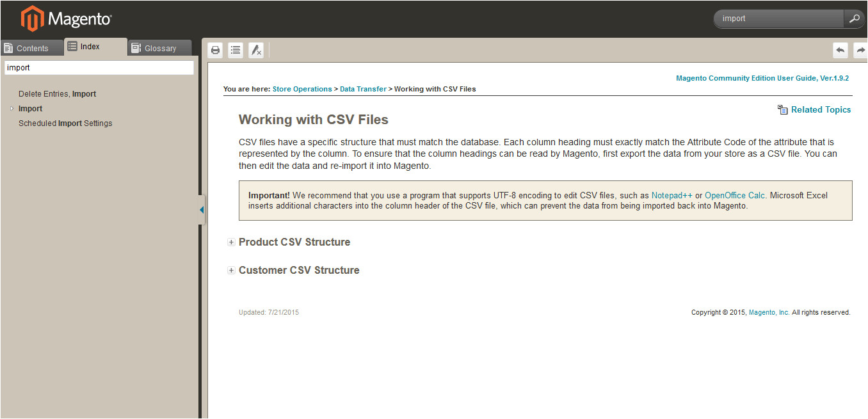Expand the Product CSV Structure section
The width and height of the screenshot is (868, 419).
coord(231,242)
